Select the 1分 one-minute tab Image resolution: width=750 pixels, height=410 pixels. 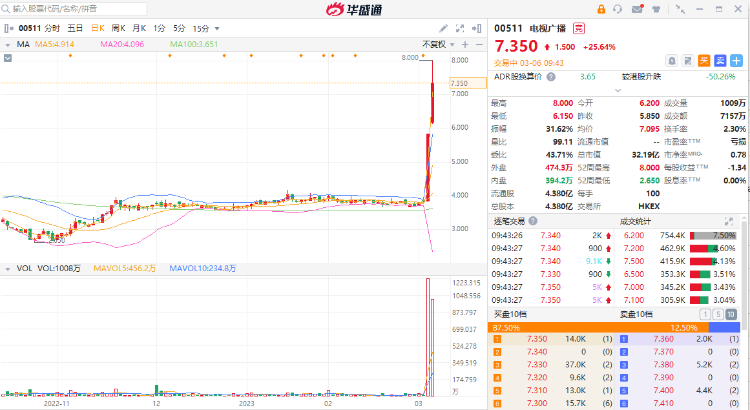tap(159, 29)
